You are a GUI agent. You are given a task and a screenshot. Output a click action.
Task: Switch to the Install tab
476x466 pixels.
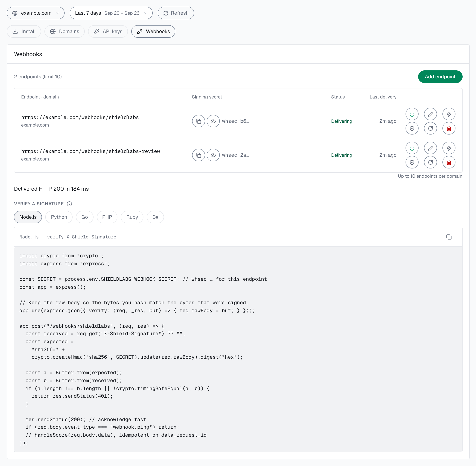24,31
